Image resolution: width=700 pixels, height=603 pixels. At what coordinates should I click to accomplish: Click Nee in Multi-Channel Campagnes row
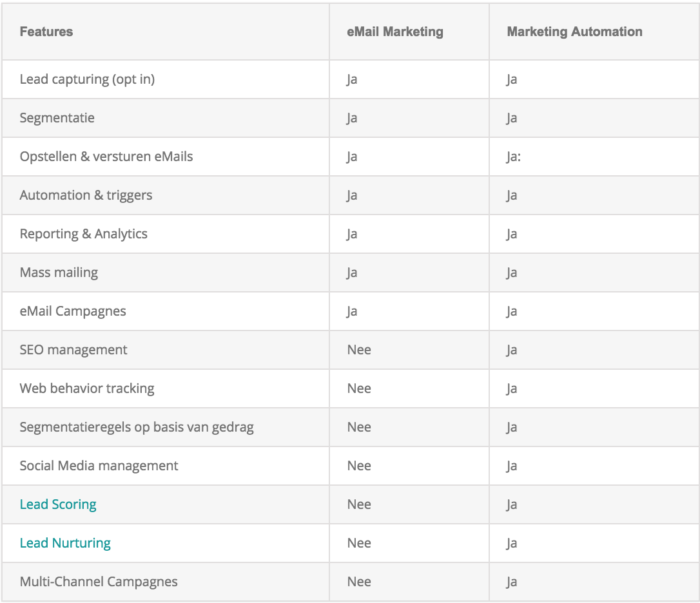pos(359,582)
